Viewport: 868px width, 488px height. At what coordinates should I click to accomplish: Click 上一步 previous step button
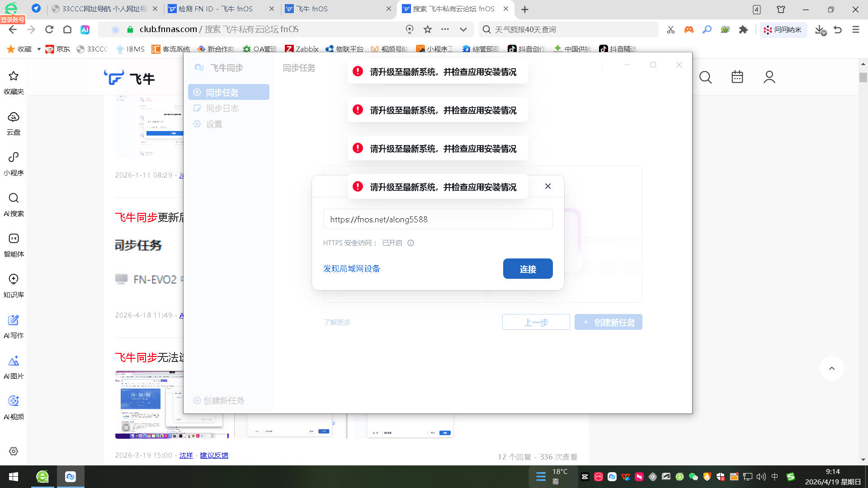(x=536, y=322)
